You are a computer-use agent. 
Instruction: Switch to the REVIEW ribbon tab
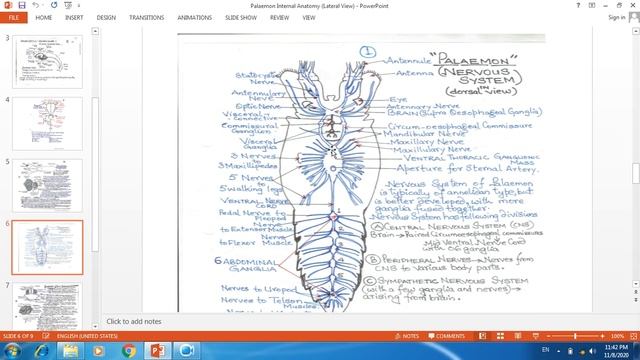[279, 18]
